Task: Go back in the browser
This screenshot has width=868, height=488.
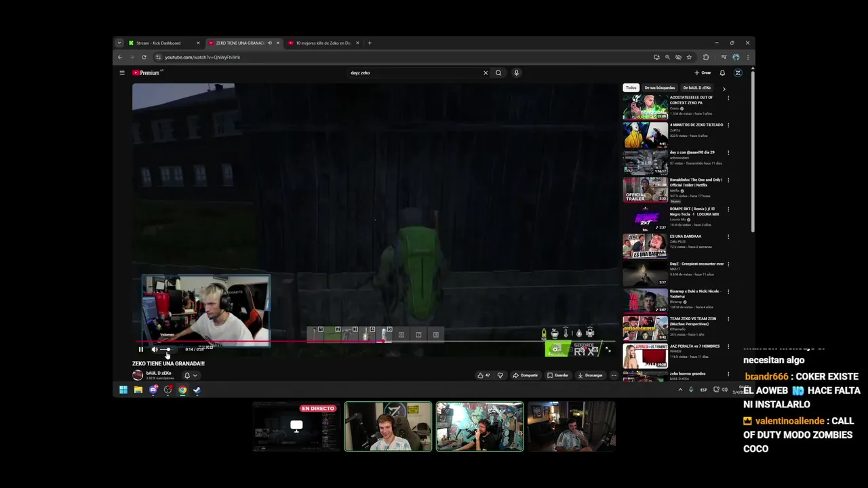Action: 119,57
